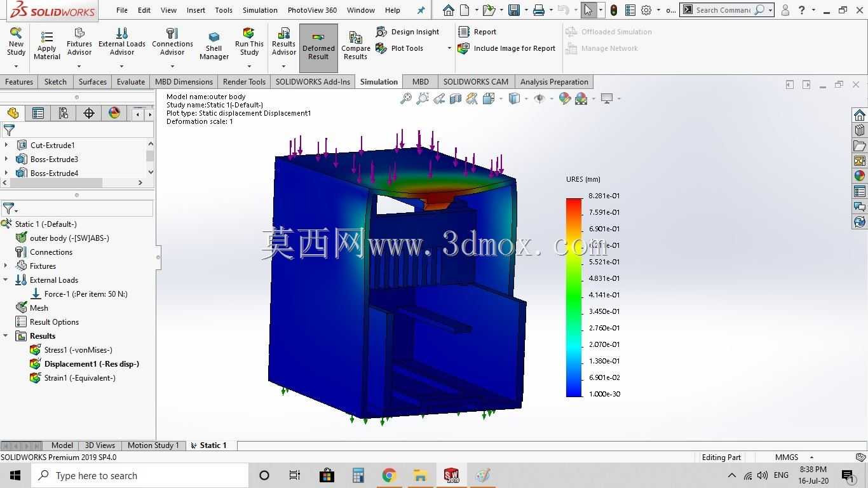Open Connections Advisor
The width and height of the screenshot is (868, 488).
click(x=172, y=42)
